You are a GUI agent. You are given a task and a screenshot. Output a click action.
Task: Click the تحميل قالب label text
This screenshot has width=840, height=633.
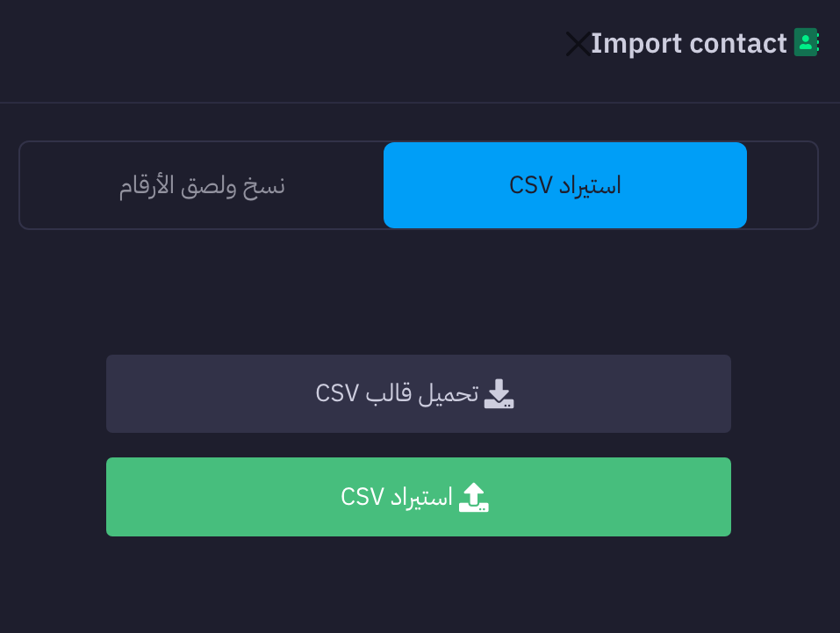click(422, 394)
